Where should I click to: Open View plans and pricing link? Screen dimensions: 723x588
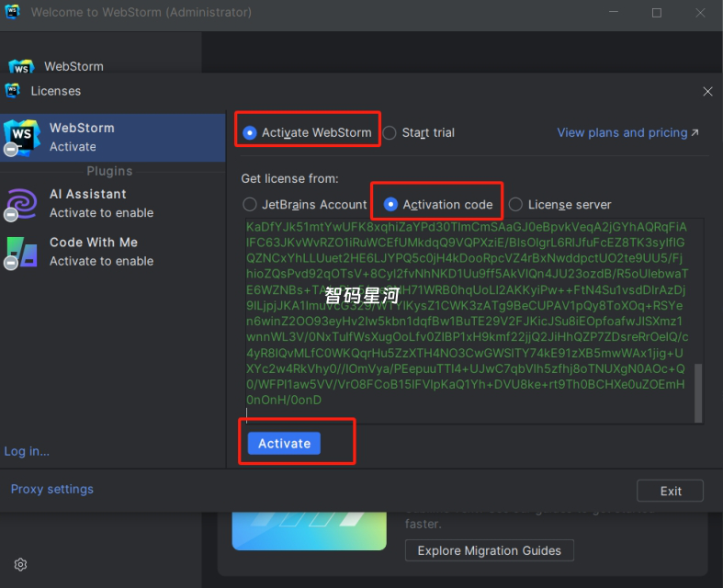click(627, 133)
